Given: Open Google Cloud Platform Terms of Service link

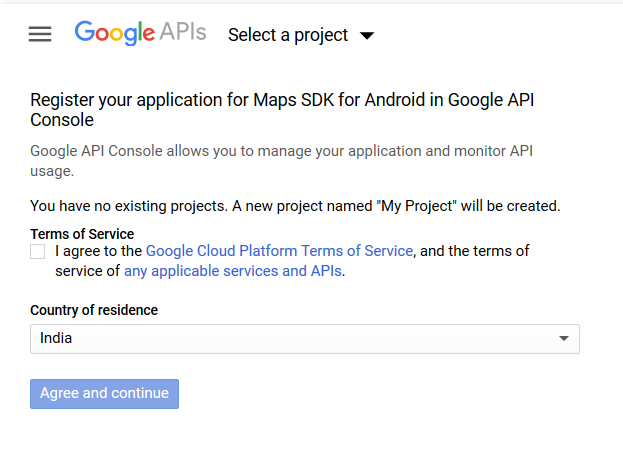Looking at the screenshot, I should pos(279,251).
